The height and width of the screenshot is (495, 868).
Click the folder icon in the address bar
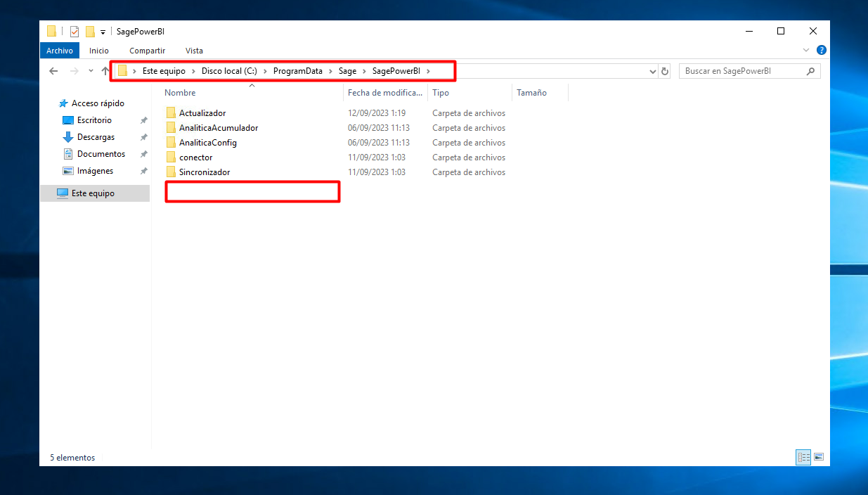(x=122, y=71)
